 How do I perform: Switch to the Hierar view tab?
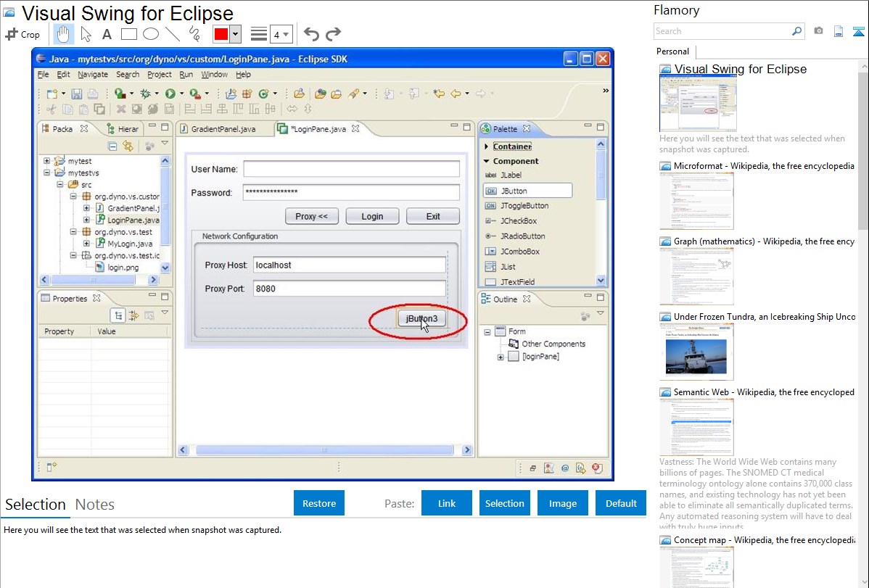click(123, 129)
